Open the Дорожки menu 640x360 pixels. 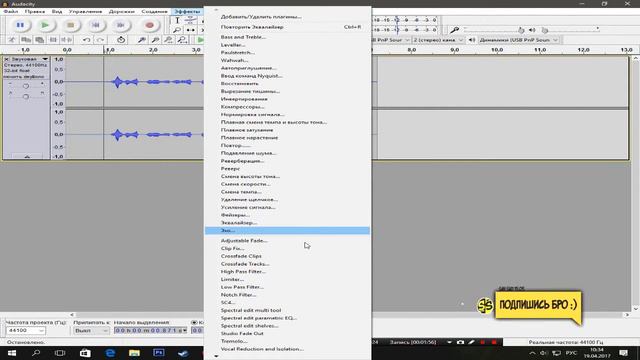coord(122,11)
